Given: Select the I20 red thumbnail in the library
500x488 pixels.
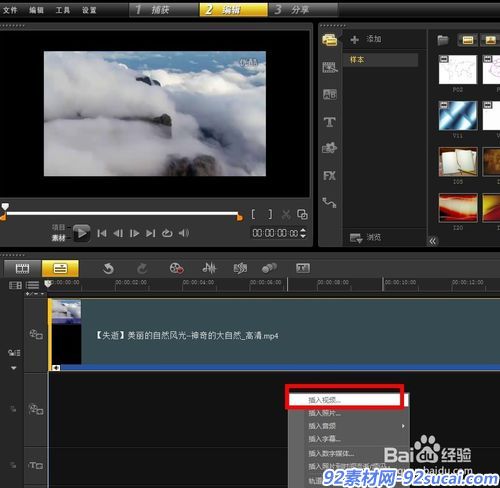Looking at the screenshot, I should (x=458, y=208).
